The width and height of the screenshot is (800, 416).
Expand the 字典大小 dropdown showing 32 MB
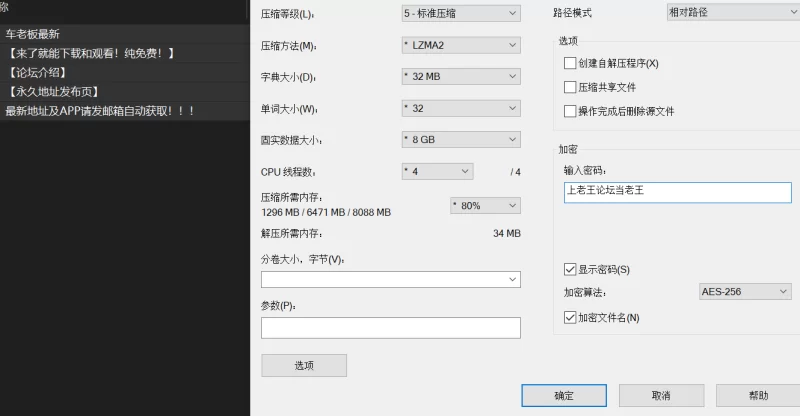461,77
